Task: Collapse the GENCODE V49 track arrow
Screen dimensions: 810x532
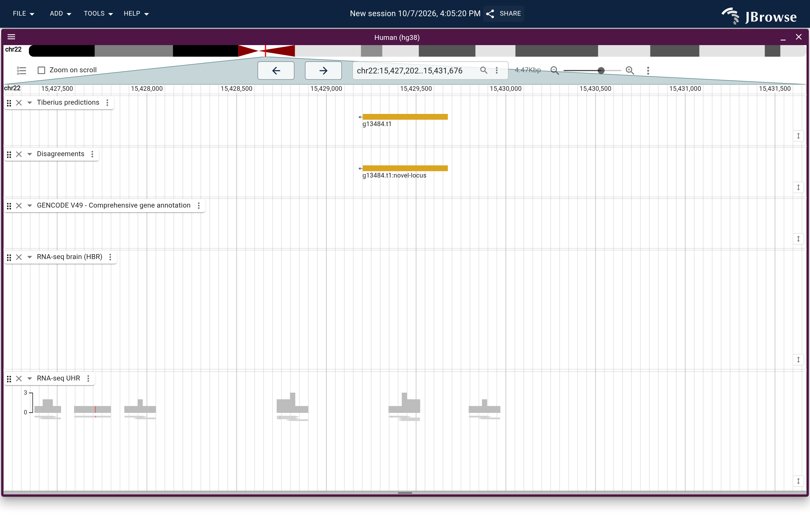Action: coord(30,206)
